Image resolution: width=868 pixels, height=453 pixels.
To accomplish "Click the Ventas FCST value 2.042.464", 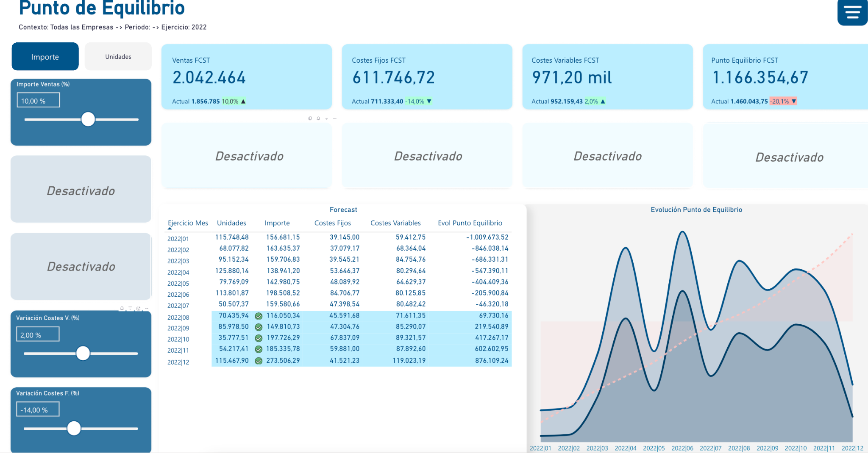I will point(209,77).
